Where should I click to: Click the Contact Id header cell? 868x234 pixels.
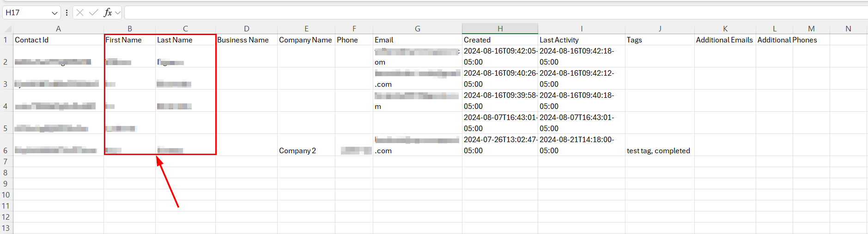pos(58,40)
